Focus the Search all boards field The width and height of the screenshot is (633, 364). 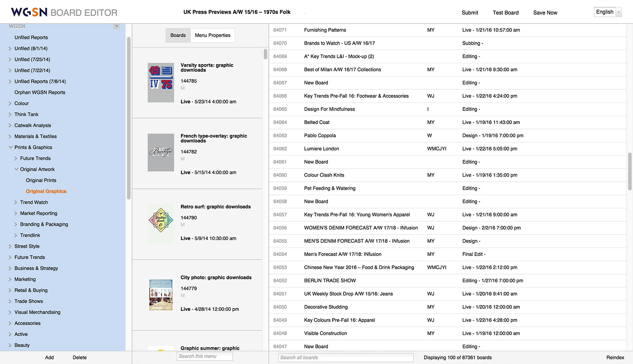point(346,358)
